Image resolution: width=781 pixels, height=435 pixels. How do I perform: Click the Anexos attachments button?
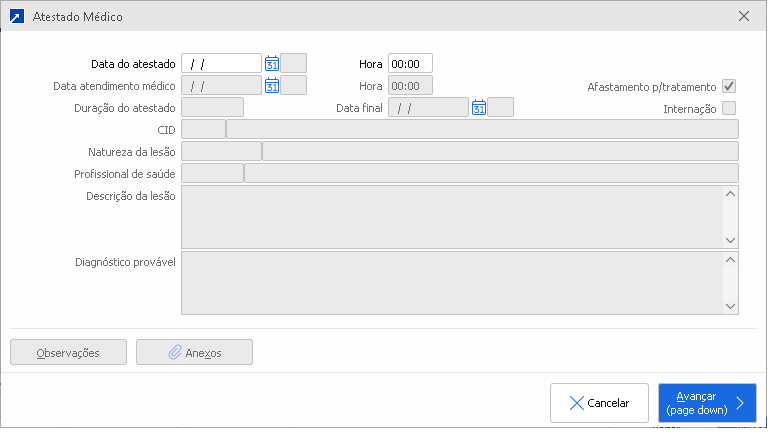[x=194, y=352]
